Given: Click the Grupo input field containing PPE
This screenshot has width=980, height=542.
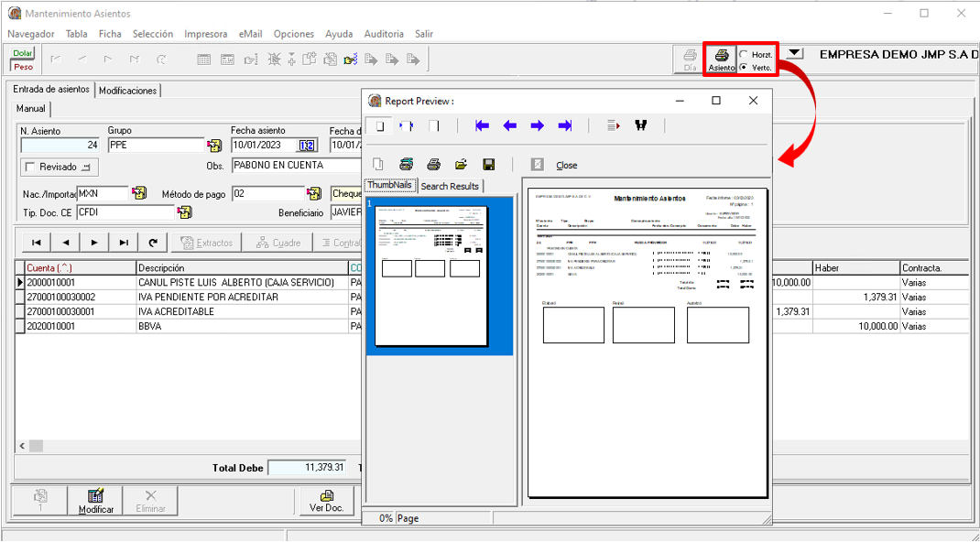Looking at the screenshot, I should [x=157, y=145].
